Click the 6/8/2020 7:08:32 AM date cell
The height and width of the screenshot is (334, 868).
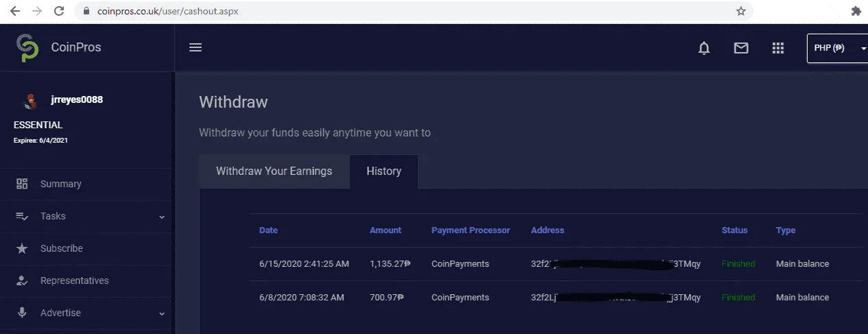[x=302, y=298]
